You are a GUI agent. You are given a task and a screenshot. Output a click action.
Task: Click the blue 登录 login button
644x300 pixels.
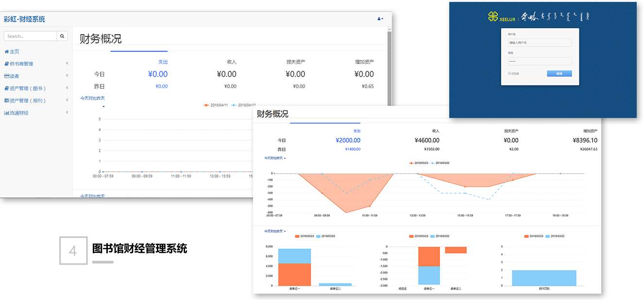559,74
